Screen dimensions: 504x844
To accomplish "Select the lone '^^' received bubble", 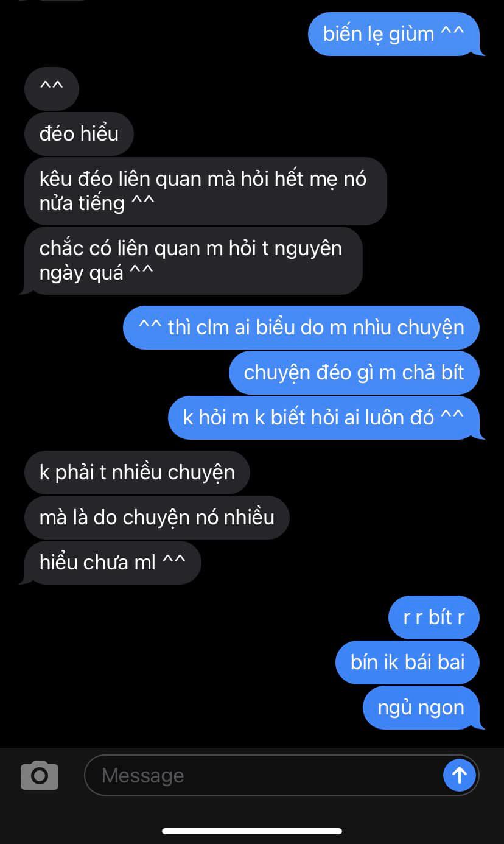I will (x=52, y=89).
